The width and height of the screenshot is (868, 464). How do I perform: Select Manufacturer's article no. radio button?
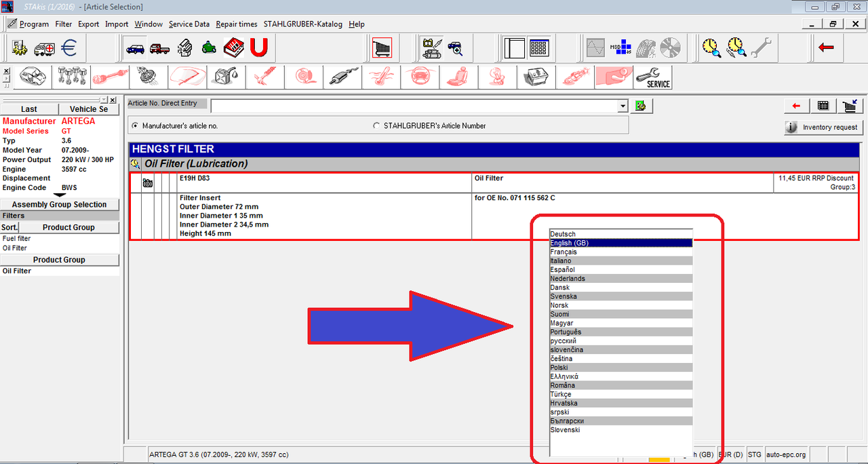pyautogui.click(x=135, y=125)
